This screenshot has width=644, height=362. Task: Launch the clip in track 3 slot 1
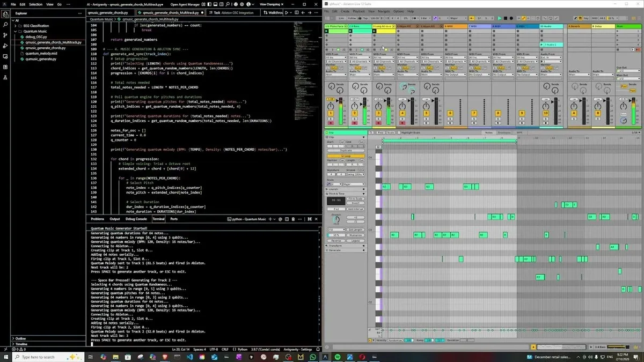[x=375, y=31]
